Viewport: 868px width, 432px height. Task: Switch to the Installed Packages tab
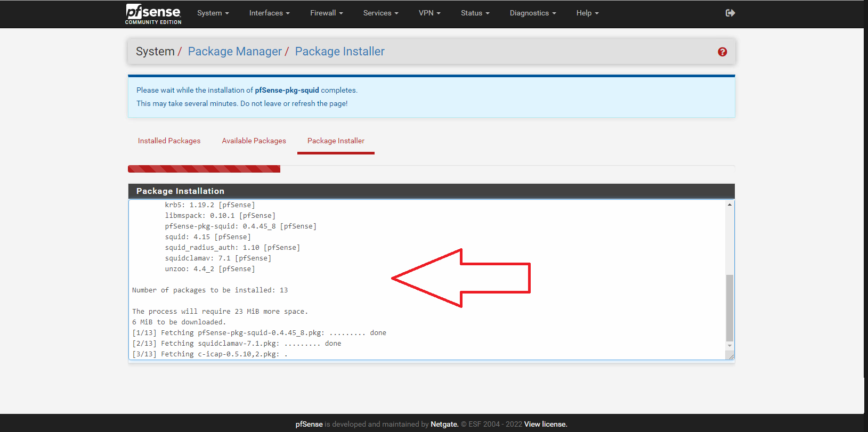[169, 141]
